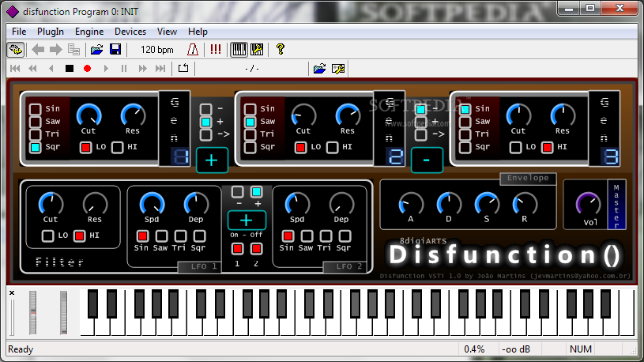This screenshot has width=644, height=362.
Task: Click the pause transport button
Action: click(124, 69)
